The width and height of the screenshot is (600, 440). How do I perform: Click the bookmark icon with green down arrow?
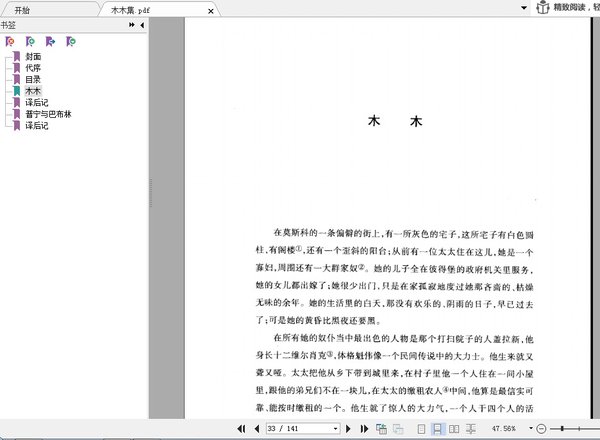coord(71,41)
